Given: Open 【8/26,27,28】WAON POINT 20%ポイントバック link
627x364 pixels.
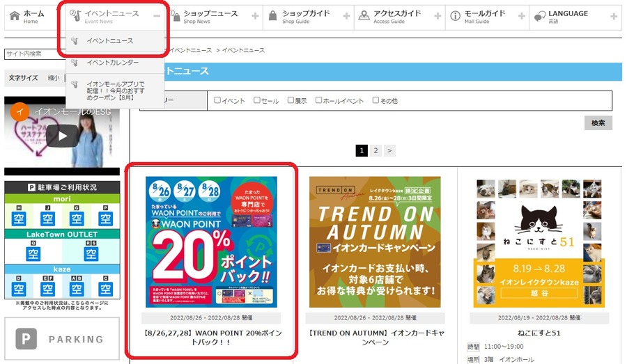Looking at the screenshot, I should (211, 338).
